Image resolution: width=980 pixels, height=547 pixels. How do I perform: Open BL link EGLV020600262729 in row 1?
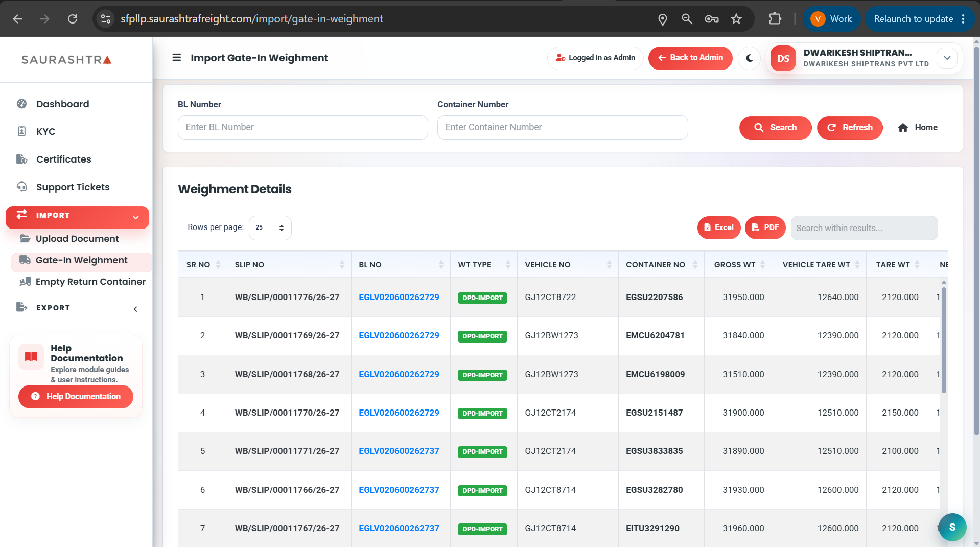point(399,297)
